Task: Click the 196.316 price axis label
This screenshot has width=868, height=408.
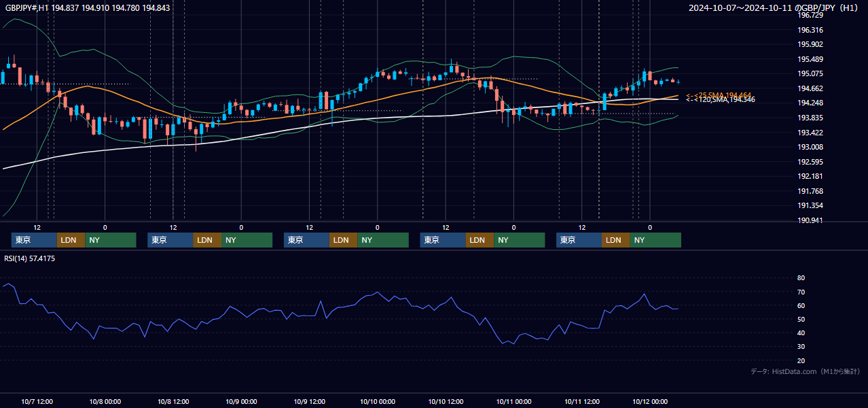Action: [810, 30]
